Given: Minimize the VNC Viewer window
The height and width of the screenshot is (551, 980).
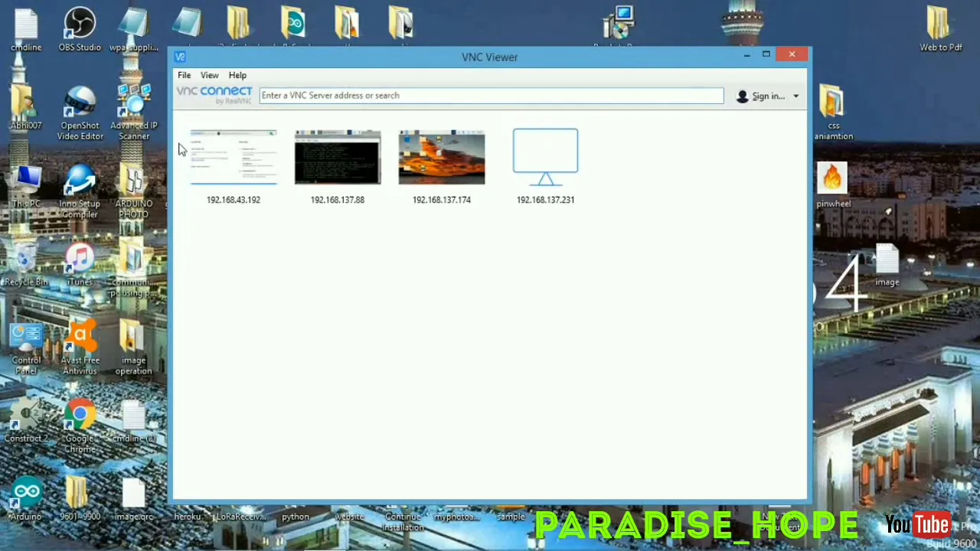Looking at the screenshot, I should click(746, 55).
